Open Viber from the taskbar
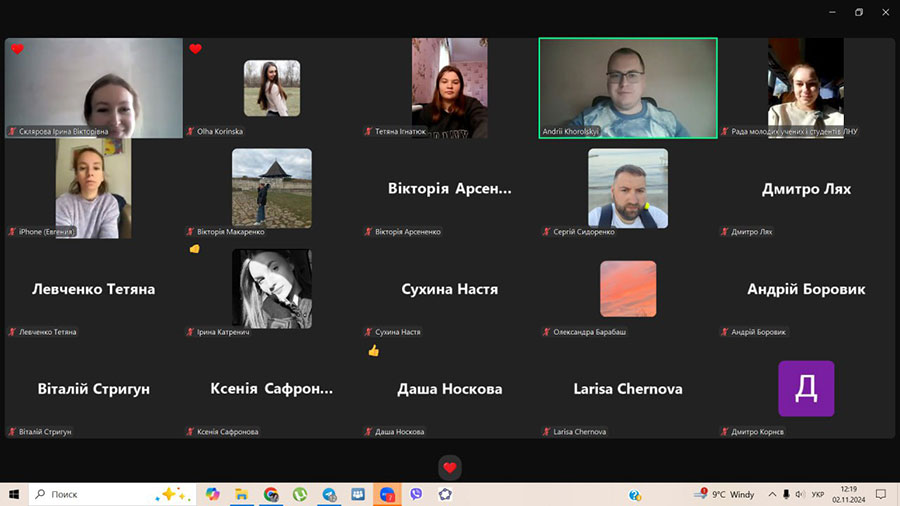900x506 pixels. (x=416, y=494)
